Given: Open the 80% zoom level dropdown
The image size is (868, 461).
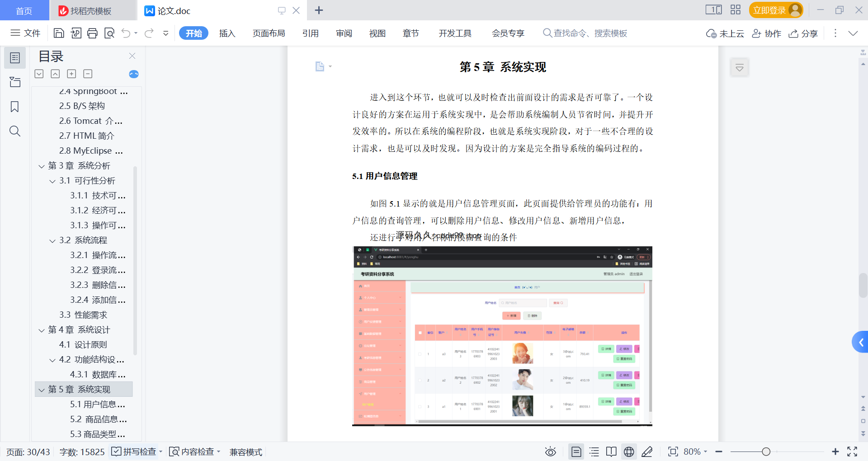Looking at the screenshot, I should tap(695, 452).
